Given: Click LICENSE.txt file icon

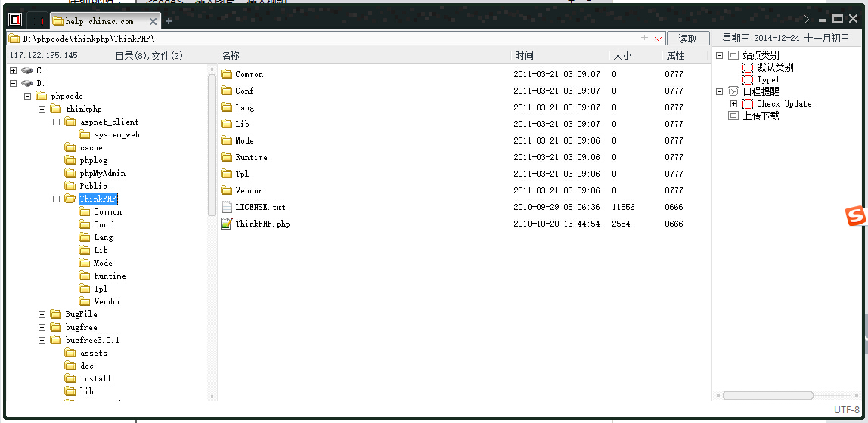Looking at the screenshot, I should (x=226, y=207).
